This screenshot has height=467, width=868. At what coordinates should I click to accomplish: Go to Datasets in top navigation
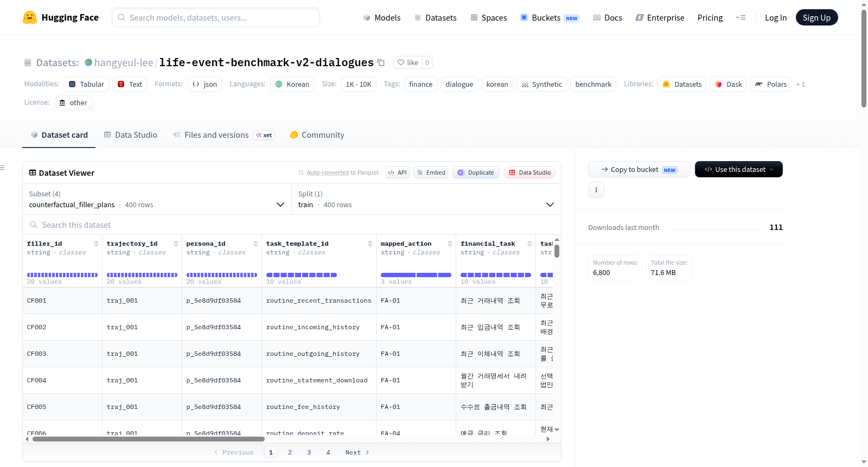pos(435,17)
